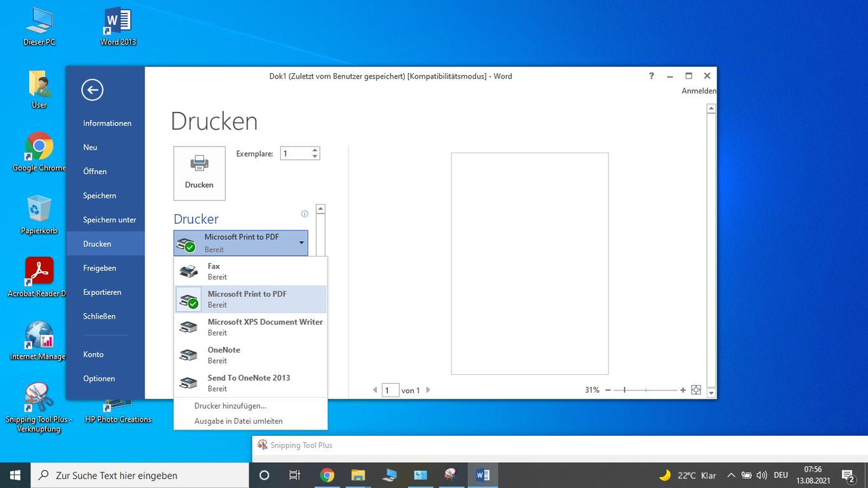Click the page preview thumbnail
The width and height of the screenshot is (868, 488).
(x=530, y=263)
